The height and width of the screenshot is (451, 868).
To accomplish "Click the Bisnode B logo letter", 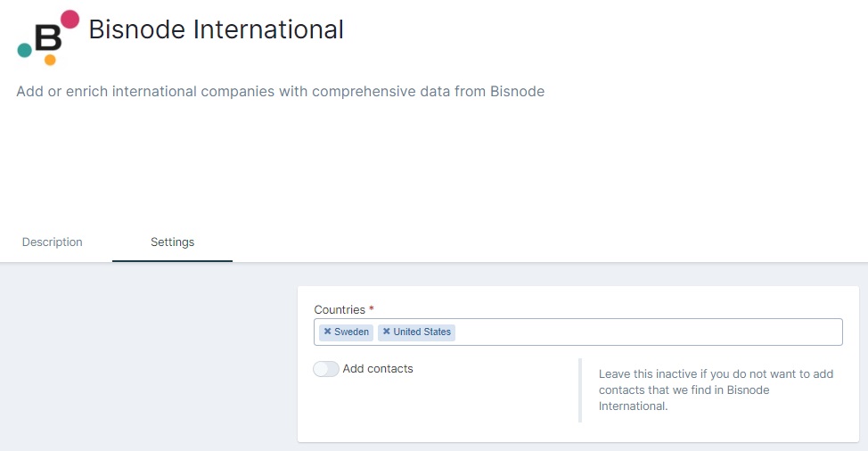I will coord(48,39).
